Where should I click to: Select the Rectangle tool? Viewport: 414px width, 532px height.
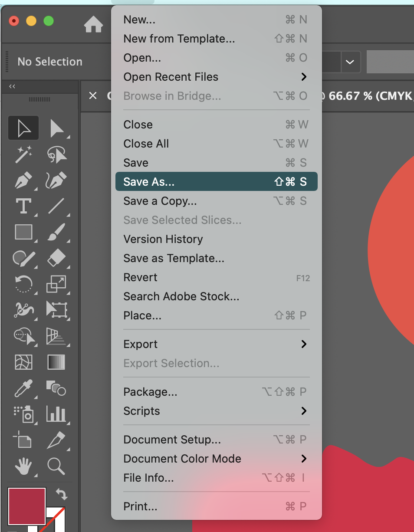[23, 232]
